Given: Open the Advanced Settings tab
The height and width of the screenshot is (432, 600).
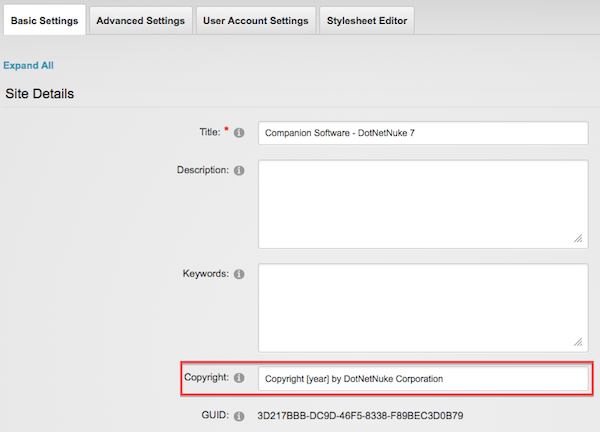Looking at the screenshot, I should point(140,21).
